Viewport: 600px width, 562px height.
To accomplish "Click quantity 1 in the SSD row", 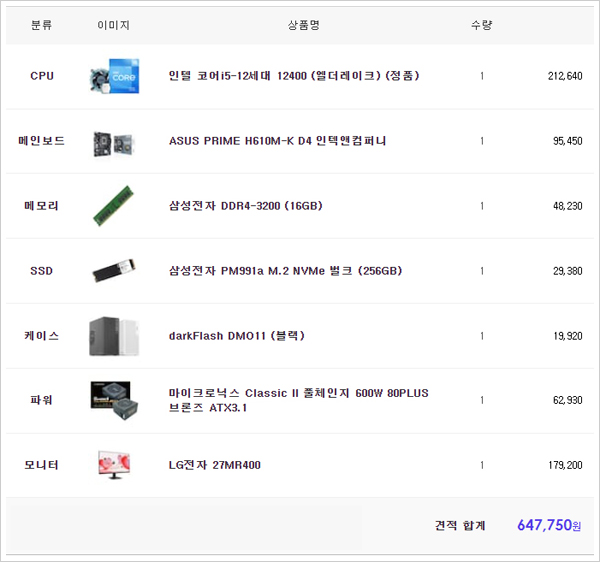I will 482,271.
